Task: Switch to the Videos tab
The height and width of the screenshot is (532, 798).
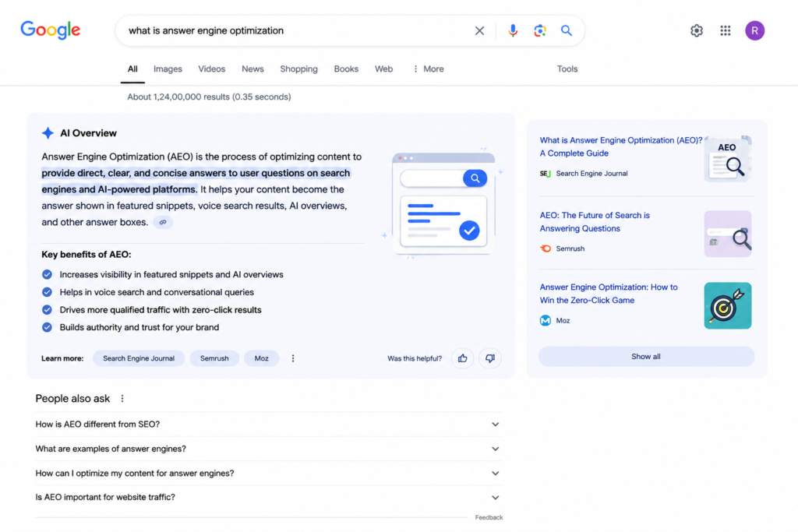Action: tap(212, 69)
